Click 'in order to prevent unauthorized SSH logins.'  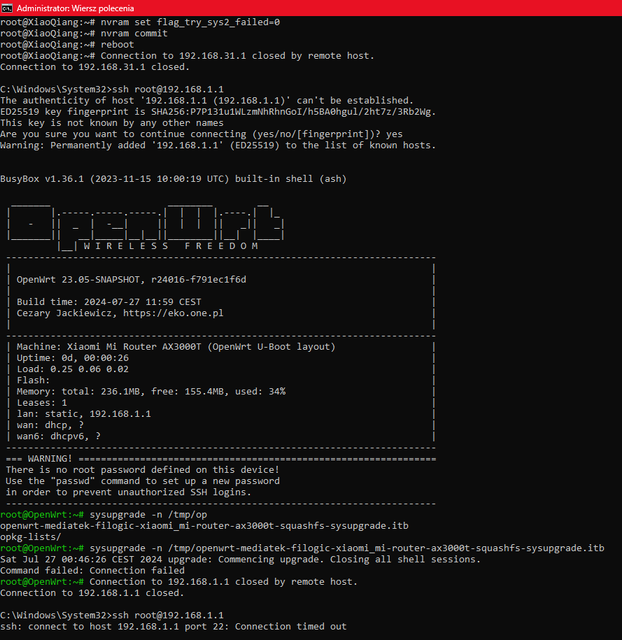[129, 492]
